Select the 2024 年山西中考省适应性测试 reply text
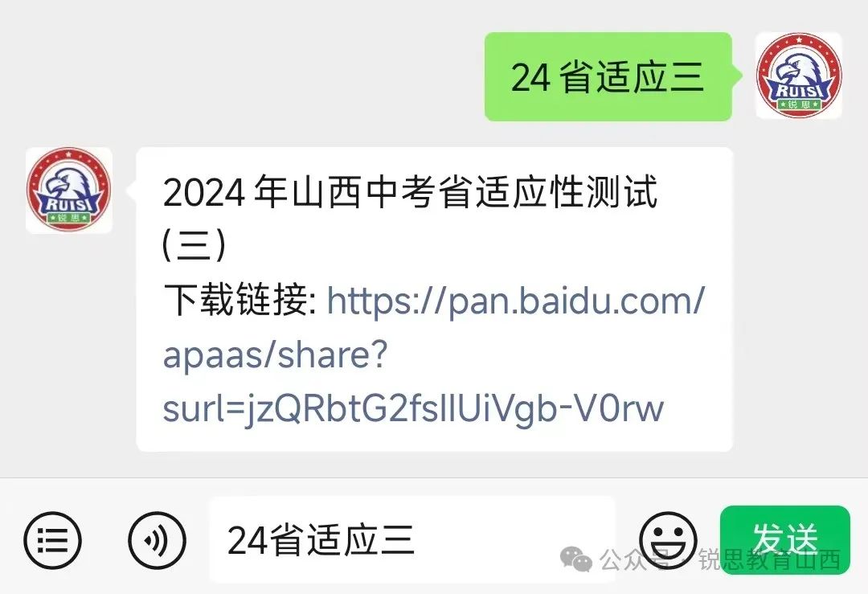The width and height of the screenshot is (868, 594). coord(410,192)
